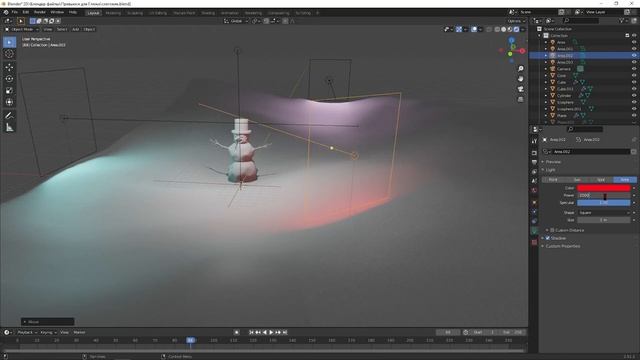Toggle X-ray viewport mode

pos(489,29)
